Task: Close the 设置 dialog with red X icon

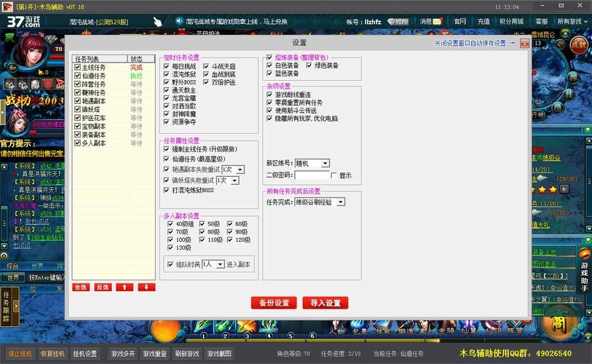Action: click(524, 44)
